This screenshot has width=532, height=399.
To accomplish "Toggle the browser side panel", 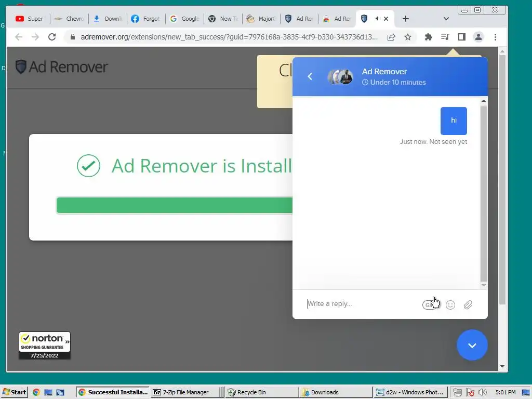I will coord(461,37).
